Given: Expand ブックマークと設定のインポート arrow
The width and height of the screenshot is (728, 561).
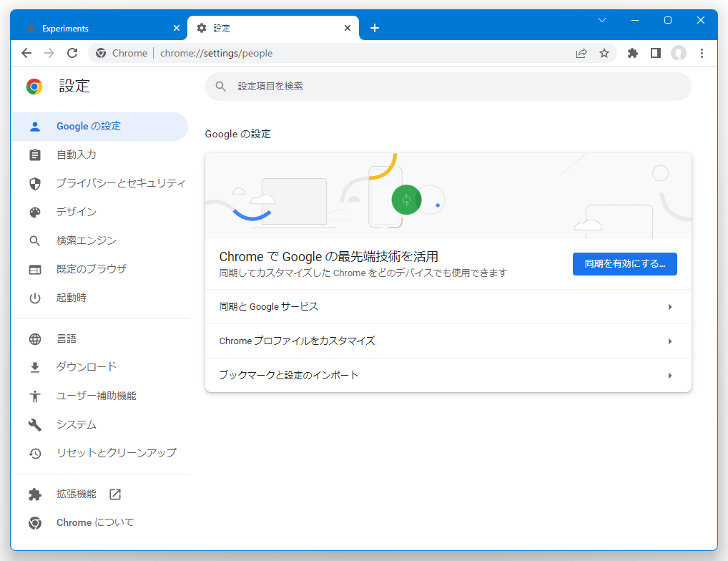Looking at the screenshot, I should click(x=670, y=376).
